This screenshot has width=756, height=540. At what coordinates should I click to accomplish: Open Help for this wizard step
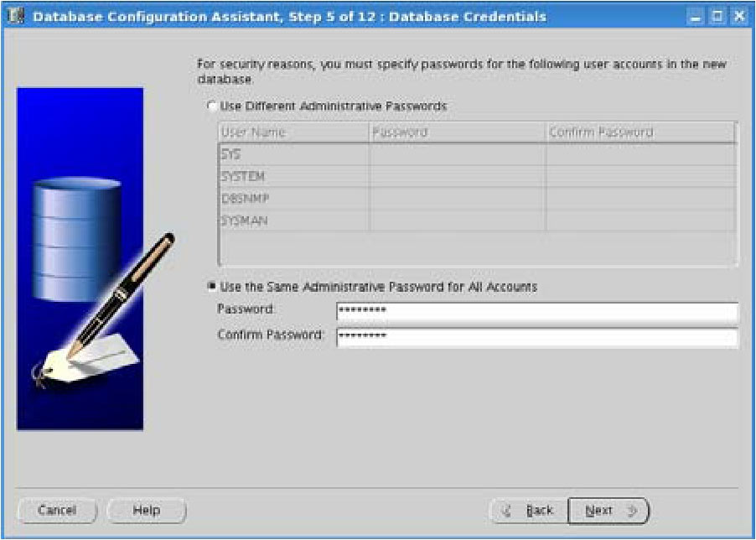(147, 510)
